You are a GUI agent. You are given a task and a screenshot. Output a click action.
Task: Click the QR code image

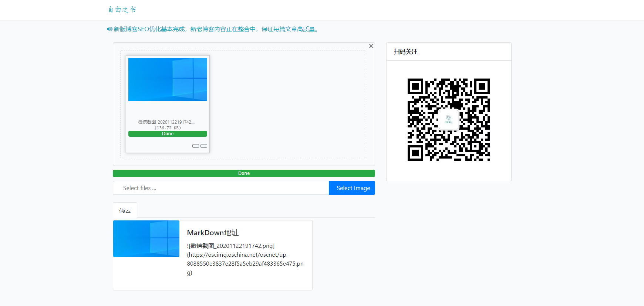[x=449, y=120]
